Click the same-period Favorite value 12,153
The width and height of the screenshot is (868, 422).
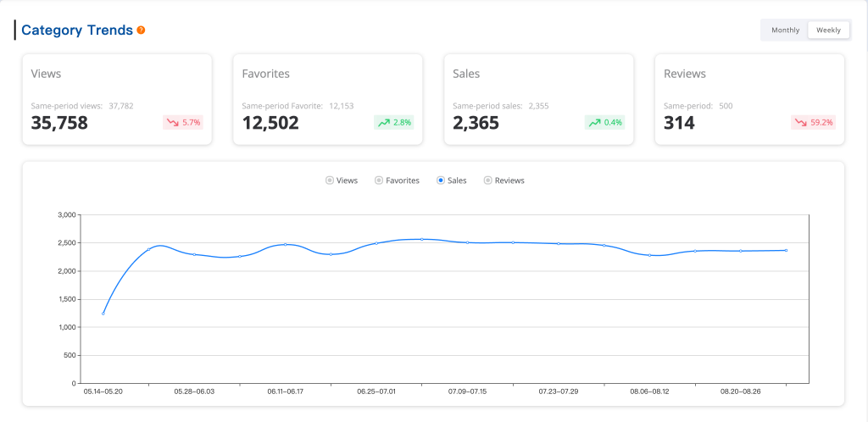[x=341, y=106]
